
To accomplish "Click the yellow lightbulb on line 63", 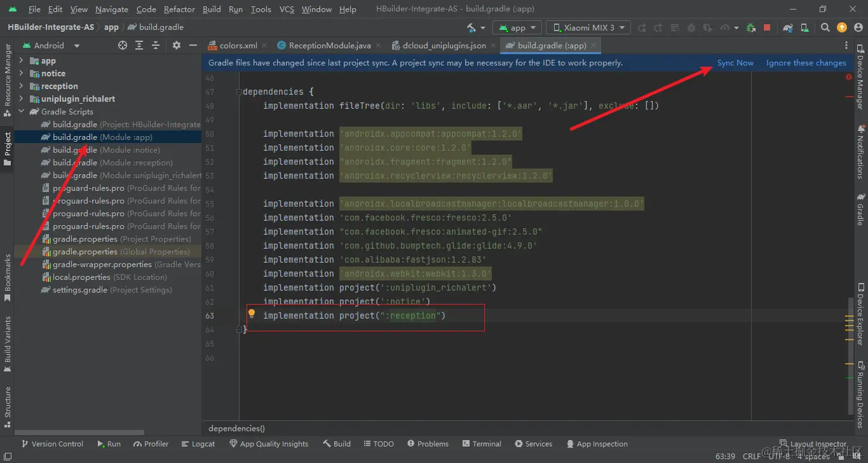I will 251,313.
